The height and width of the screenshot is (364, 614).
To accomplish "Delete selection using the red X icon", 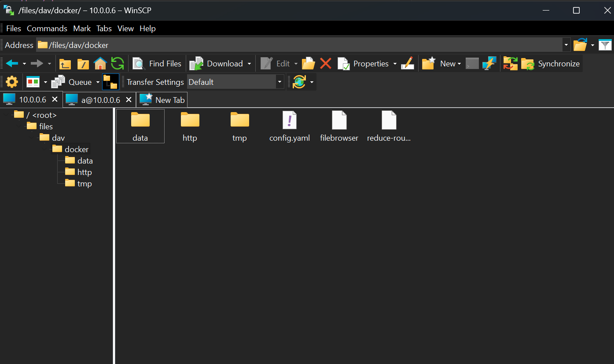I will 326,63.
